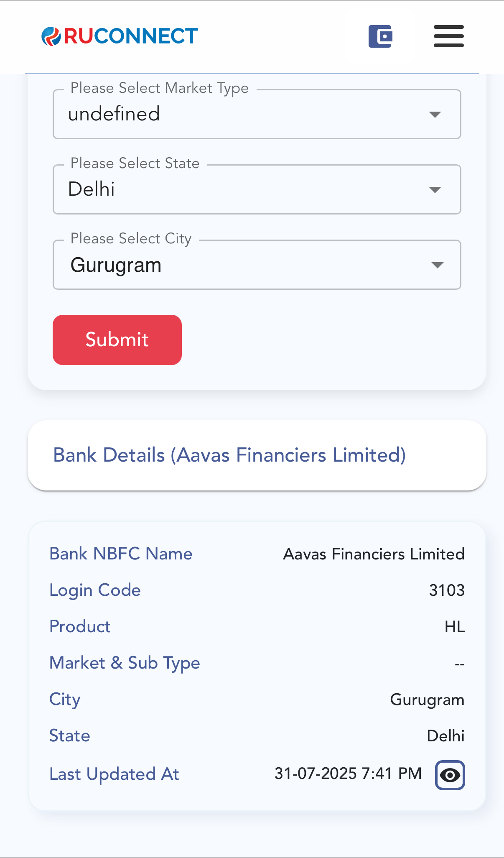Click the Gurugram value in City row
Viewport: 504px width, 858px height.
click(x=427, y=700)
